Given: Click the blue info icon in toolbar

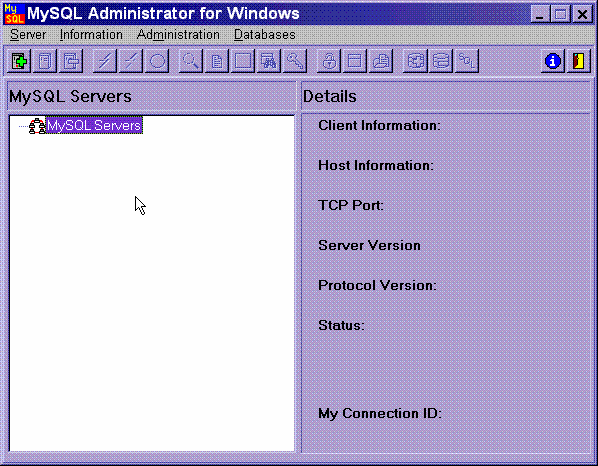Looking at the screenshot, I should [x=553, y=61].
